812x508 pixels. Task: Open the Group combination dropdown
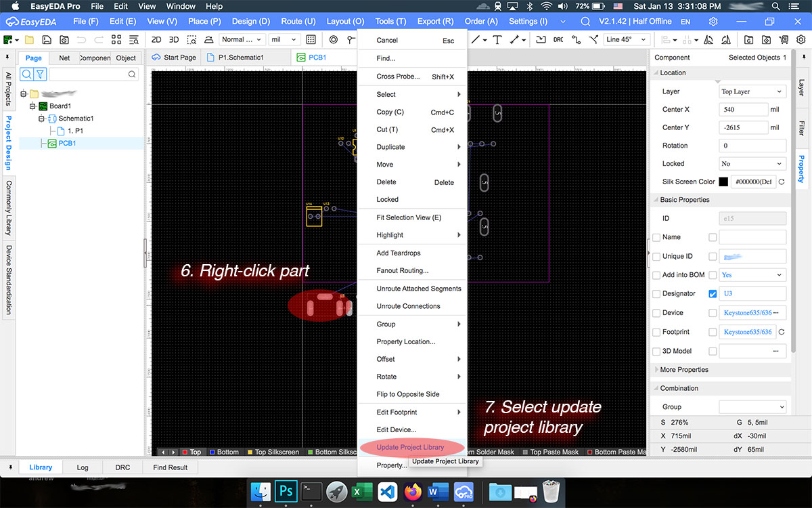752,406
